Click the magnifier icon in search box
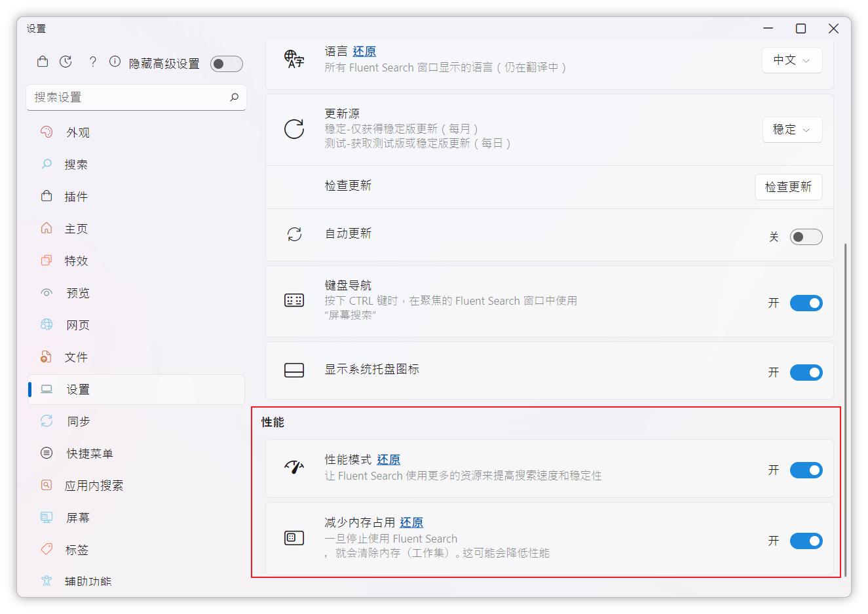The height and width of the screenshot is (614, 868). [x=234, y=97]
